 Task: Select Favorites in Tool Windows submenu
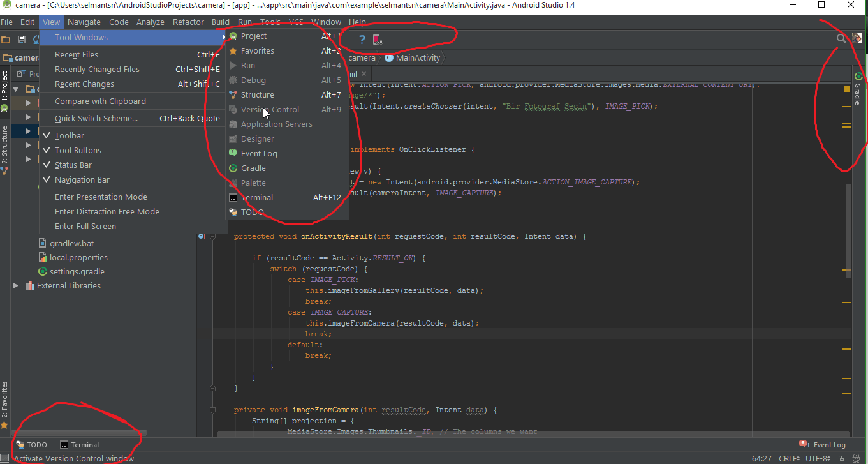287,51
